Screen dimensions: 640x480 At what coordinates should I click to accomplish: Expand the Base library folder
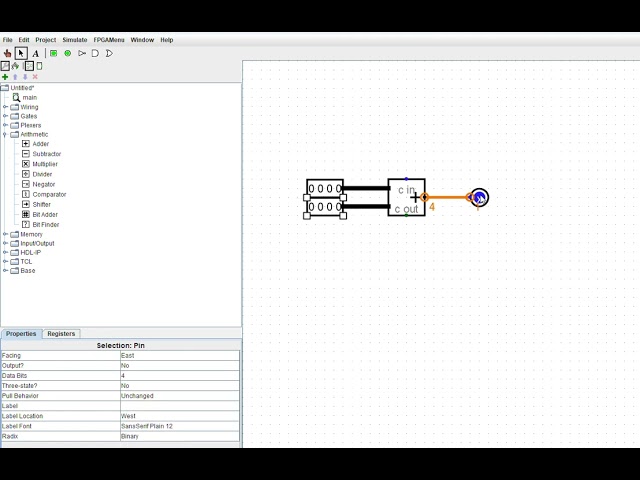point(5,271)
